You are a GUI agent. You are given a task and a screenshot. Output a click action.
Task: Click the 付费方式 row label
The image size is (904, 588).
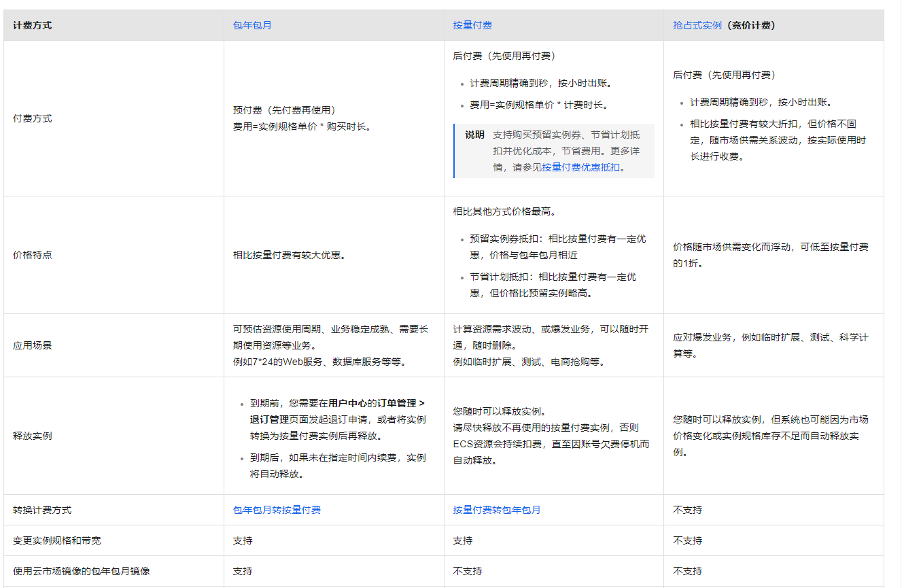(33, 118)
